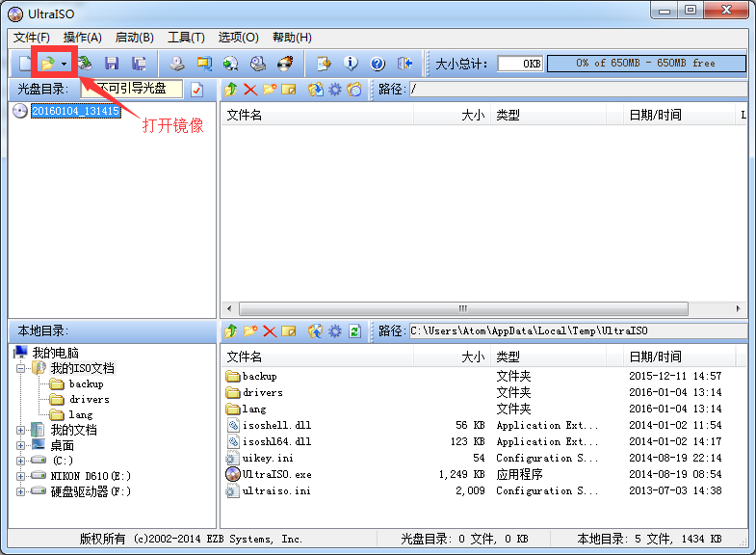Click the Make CD/DVD image icon
This screenshot has height=555, width=756.
click(x=177, y=64)
